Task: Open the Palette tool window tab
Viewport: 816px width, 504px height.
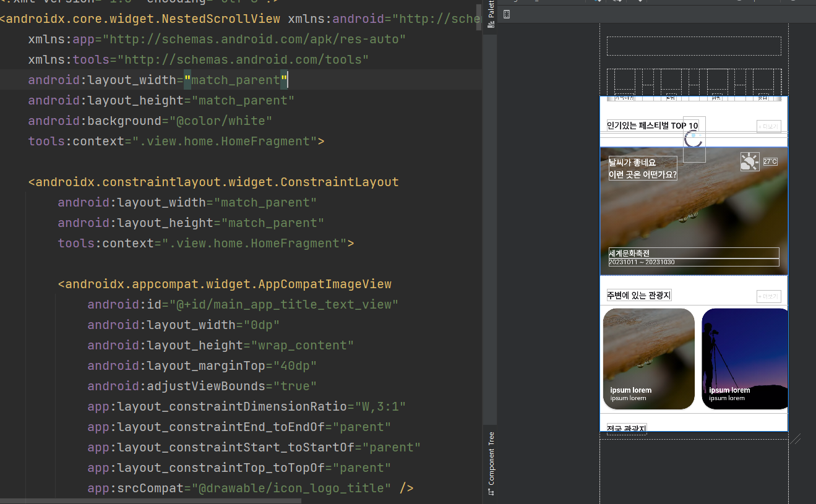Action: click(491, 15)
